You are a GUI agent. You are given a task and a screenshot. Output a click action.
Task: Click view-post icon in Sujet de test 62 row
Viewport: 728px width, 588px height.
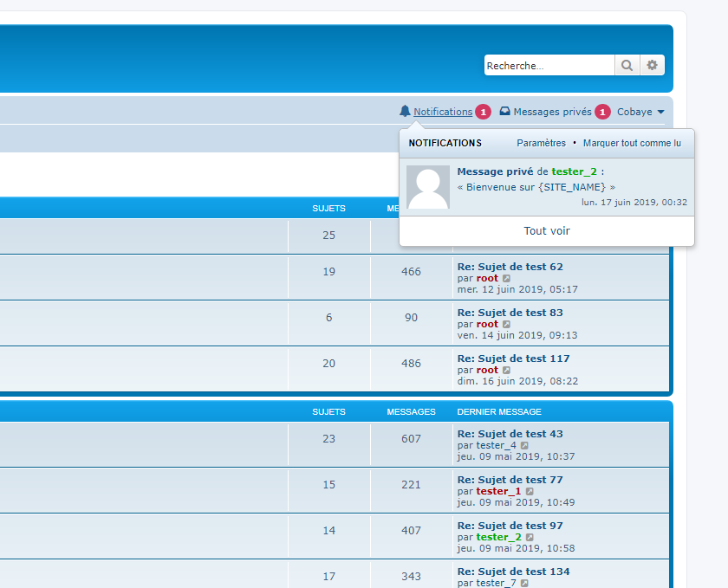[x=507, y=278]
